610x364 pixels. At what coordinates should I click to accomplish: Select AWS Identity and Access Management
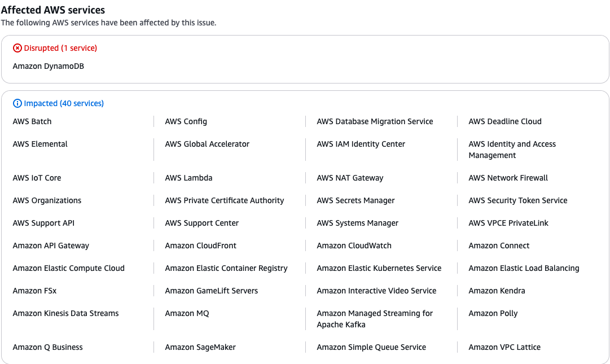point(512,150)
